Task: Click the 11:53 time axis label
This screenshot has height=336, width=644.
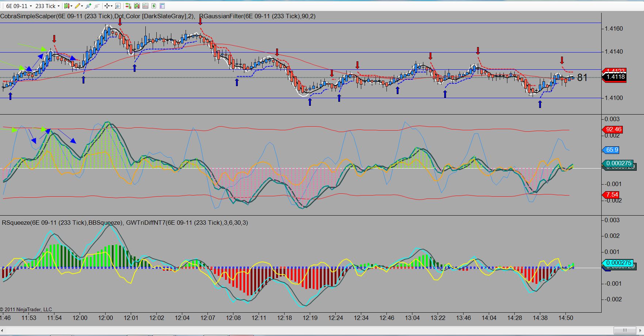Action: click(29, 318)
